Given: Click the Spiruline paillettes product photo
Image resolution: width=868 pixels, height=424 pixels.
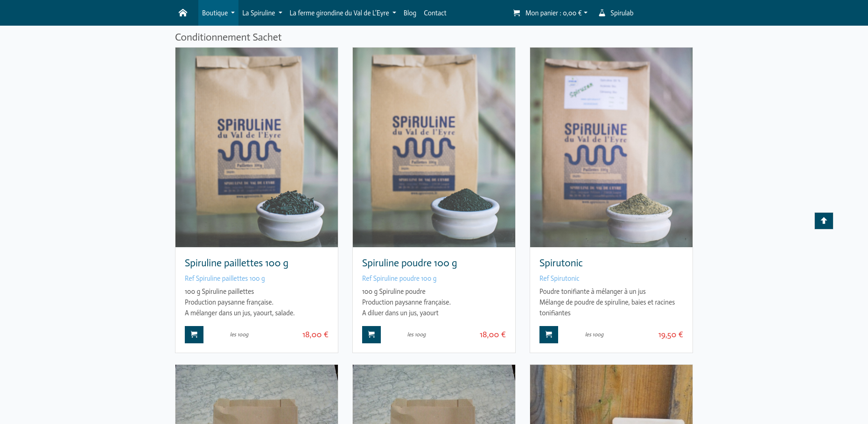Looking at the screenshot, I should [256, 146].
